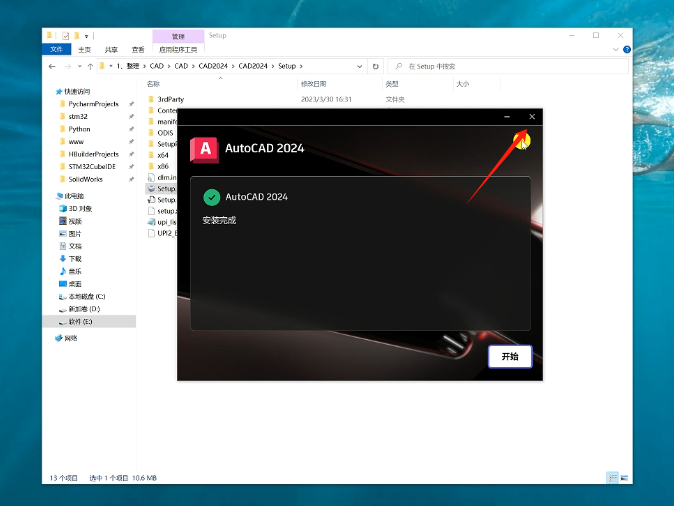Open 文档 library in navigation pane

75,246
